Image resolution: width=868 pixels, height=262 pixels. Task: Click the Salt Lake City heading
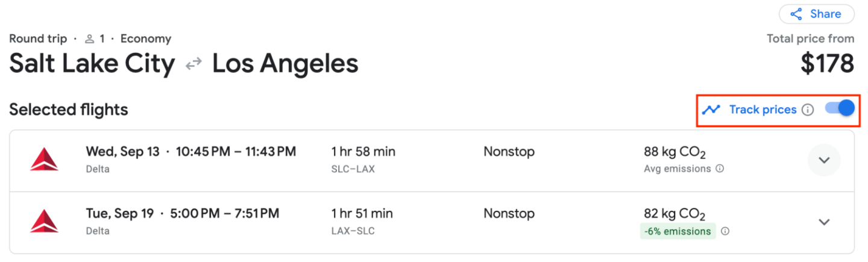point(92,64)
